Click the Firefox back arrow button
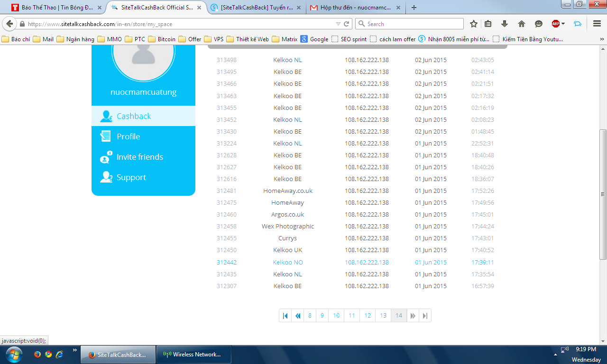607x364 pixels. tap(9, 24)
